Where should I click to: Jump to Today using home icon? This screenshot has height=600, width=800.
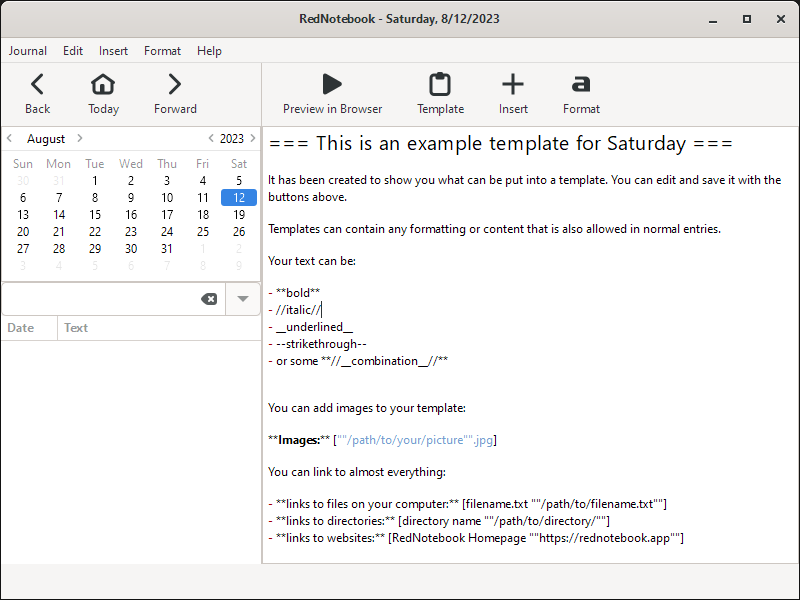click(x=103, y=85)
